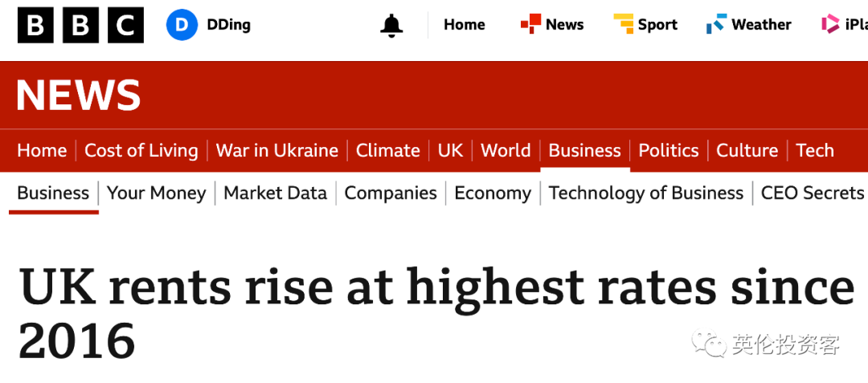Open the Sport link in the top bar

tap(657, 24)
